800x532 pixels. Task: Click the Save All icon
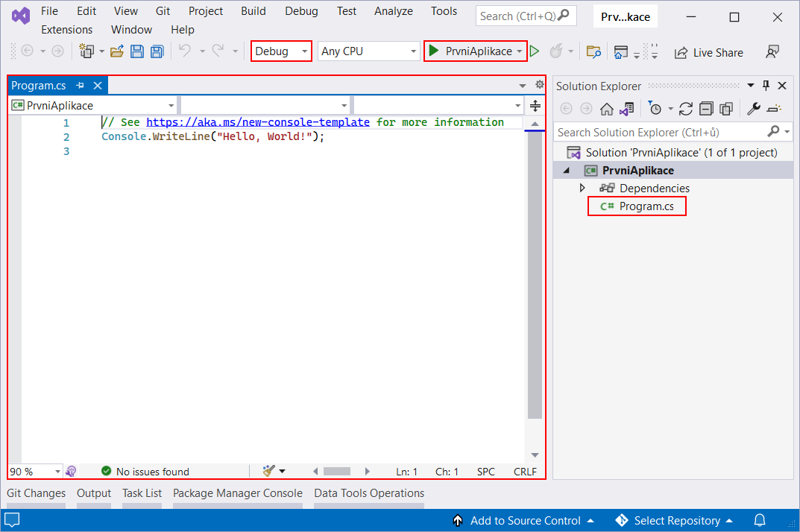point(157,51)
